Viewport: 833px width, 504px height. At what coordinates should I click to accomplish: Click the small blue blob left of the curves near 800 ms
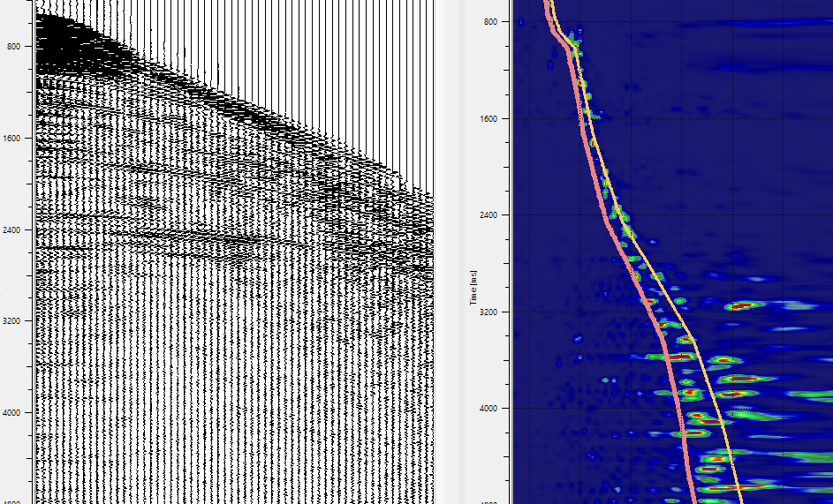pos(520,23)
